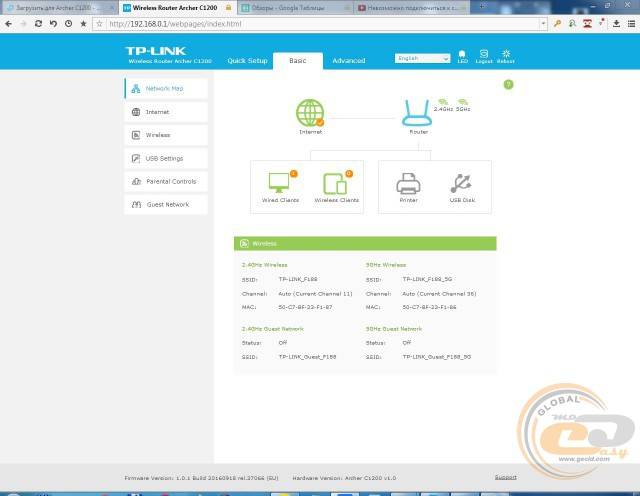Switch to the Basic tab
The image size is (640, 496).
click(x=298, y=61)
